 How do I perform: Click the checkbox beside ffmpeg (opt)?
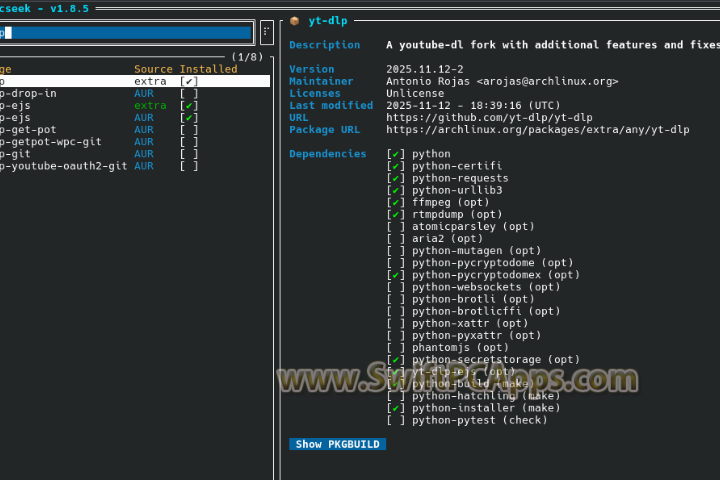pyautogui.click(x=395, y=202)
